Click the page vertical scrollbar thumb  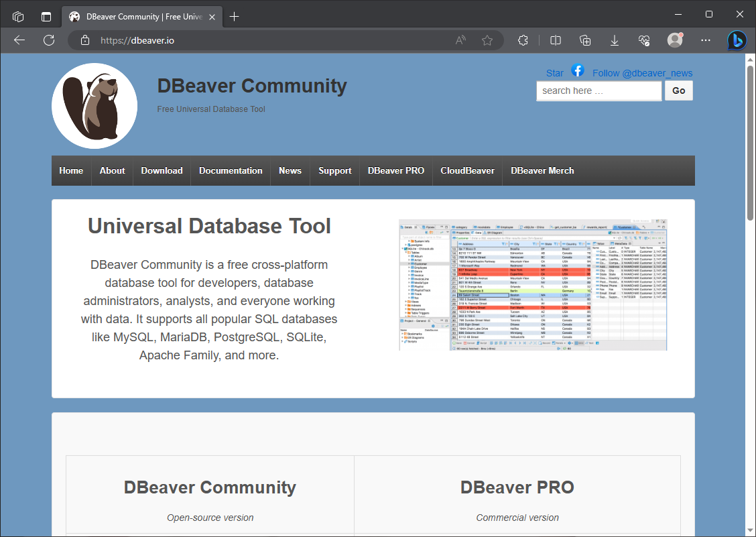pos(750,143)
